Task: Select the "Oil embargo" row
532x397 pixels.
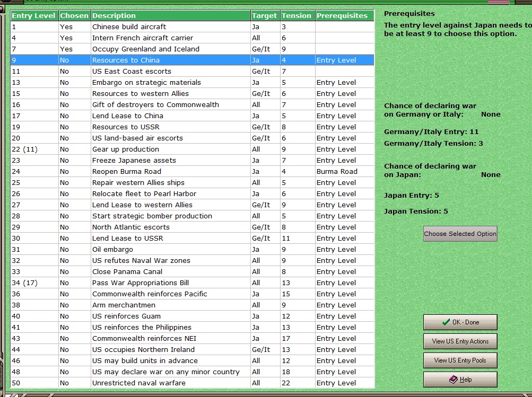Action: point(193,250)
